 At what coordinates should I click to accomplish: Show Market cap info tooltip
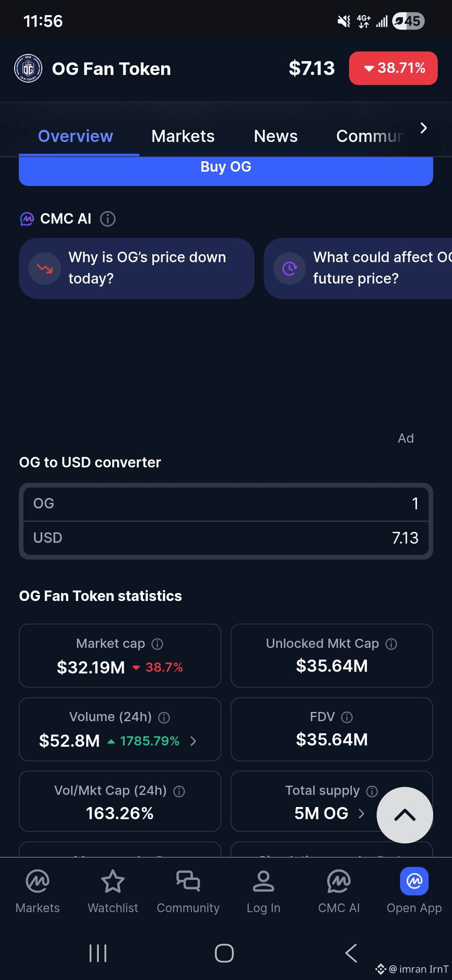(x=157, y=644)
